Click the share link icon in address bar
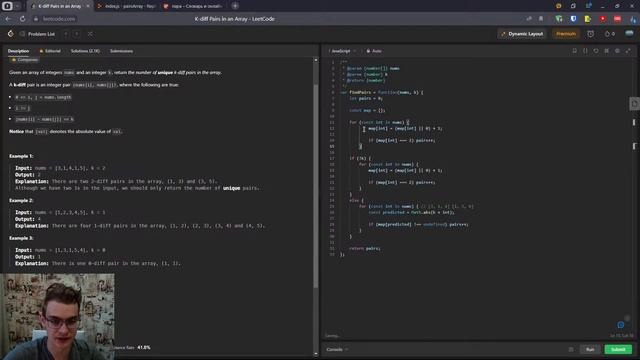Image resolution: width=640 pixels, height=360 pixels. [529, 19]
